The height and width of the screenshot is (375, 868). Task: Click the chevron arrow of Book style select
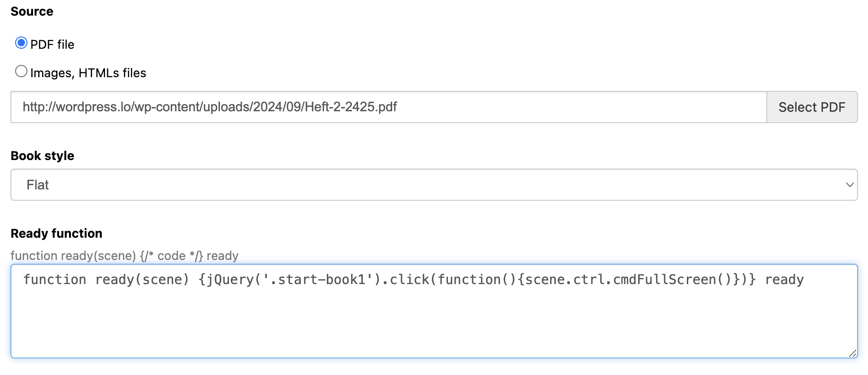point(850,185)
